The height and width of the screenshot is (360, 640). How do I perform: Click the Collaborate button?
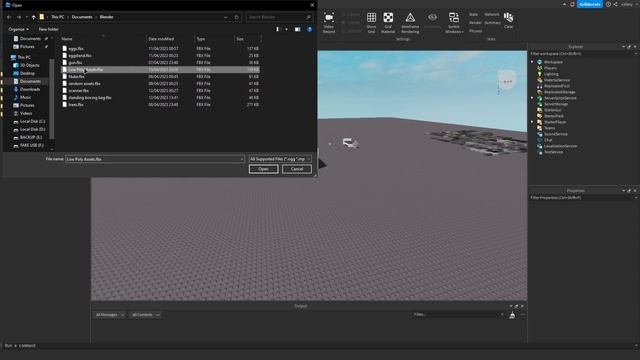pyautogui.click(x=589, y=4)
